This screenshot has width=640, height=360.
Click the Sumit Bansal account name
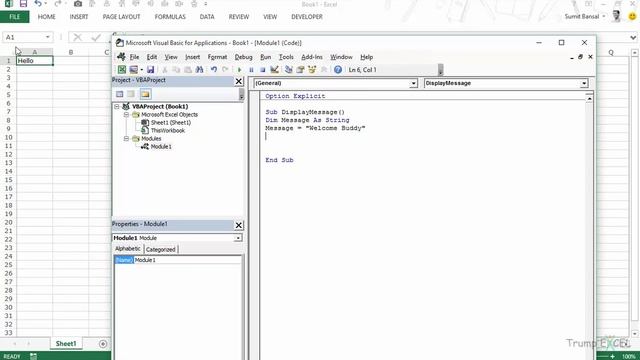coord(582,17)
